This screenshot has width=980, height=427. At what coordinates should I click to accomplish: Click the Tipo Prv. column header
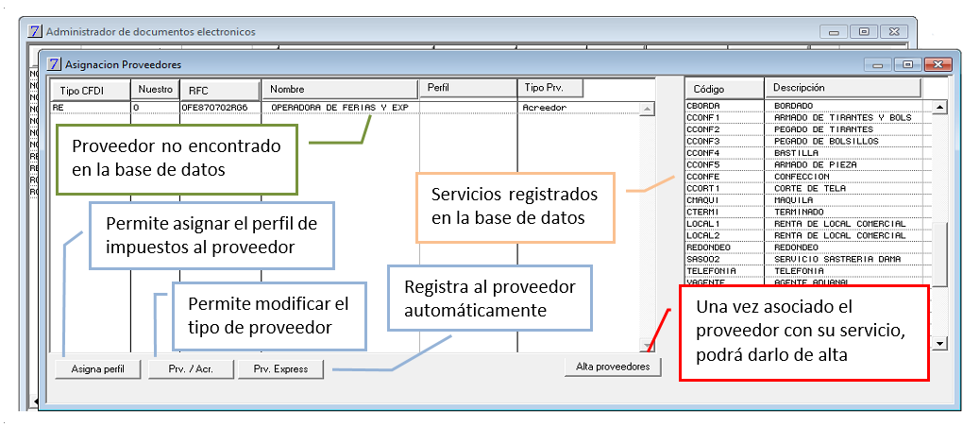pos(550,88)
